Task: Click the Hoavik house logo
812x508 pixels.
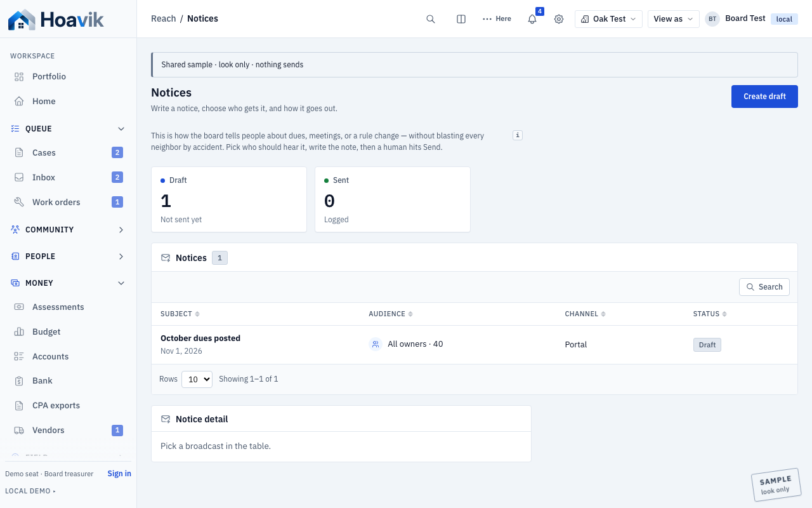Action: pos(22,20)
